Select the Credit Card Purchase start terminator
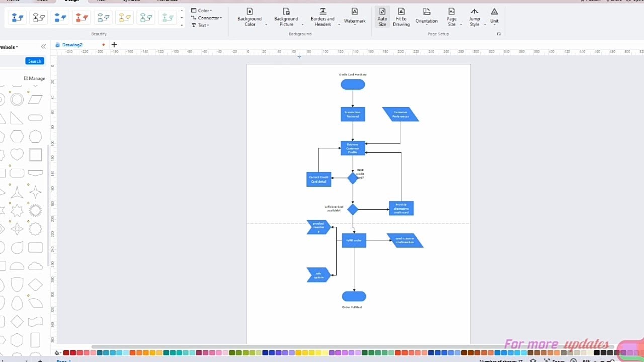Image resolution: width=644 pixels, height=362 pixels. click(x=353, y=85)
